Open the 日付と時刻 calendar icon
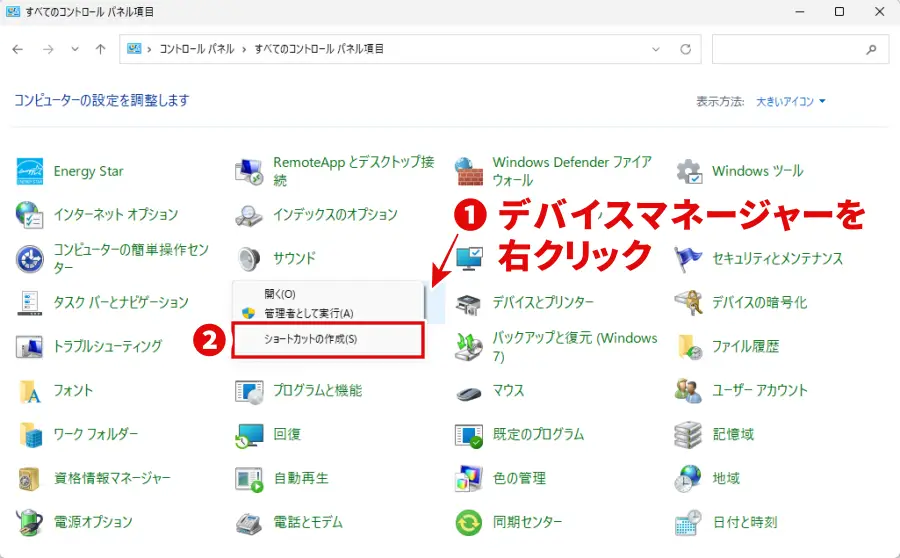The height and width of the screenshot is (558, 900). pos(688,522)
